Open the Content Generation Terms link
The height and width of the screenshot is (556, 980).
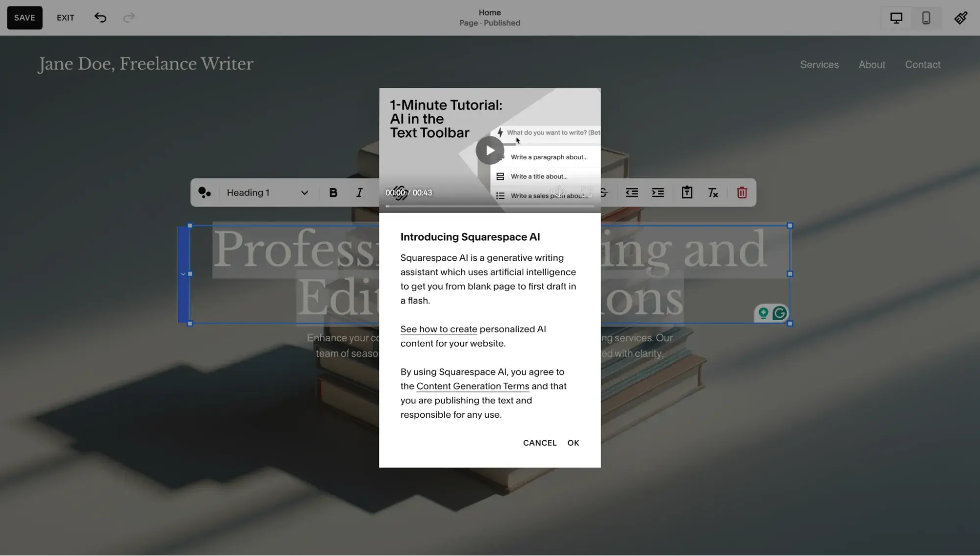click(472, 386)
